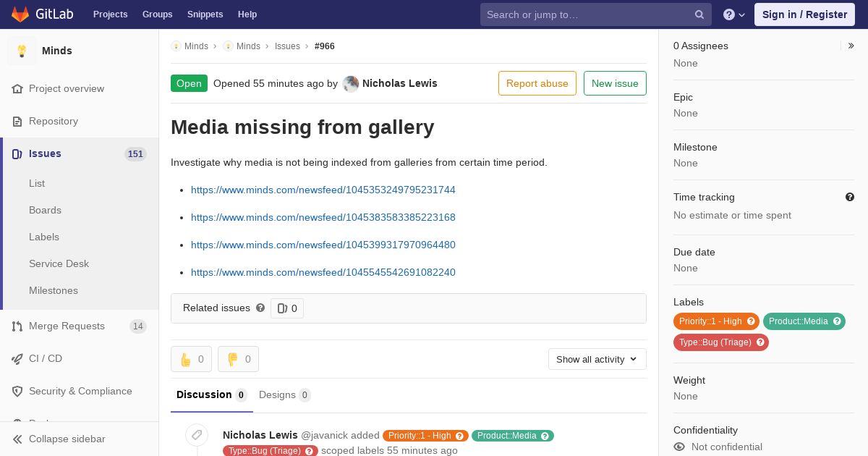Click the Issues breadcrumb link
868x456 pixels.
[x=287, y=46]
